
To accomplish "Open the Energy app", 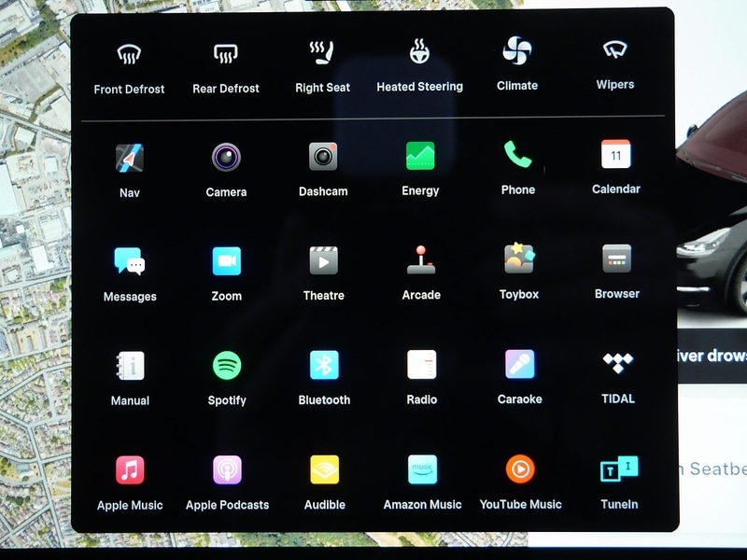I will click(x=420, y=156).
